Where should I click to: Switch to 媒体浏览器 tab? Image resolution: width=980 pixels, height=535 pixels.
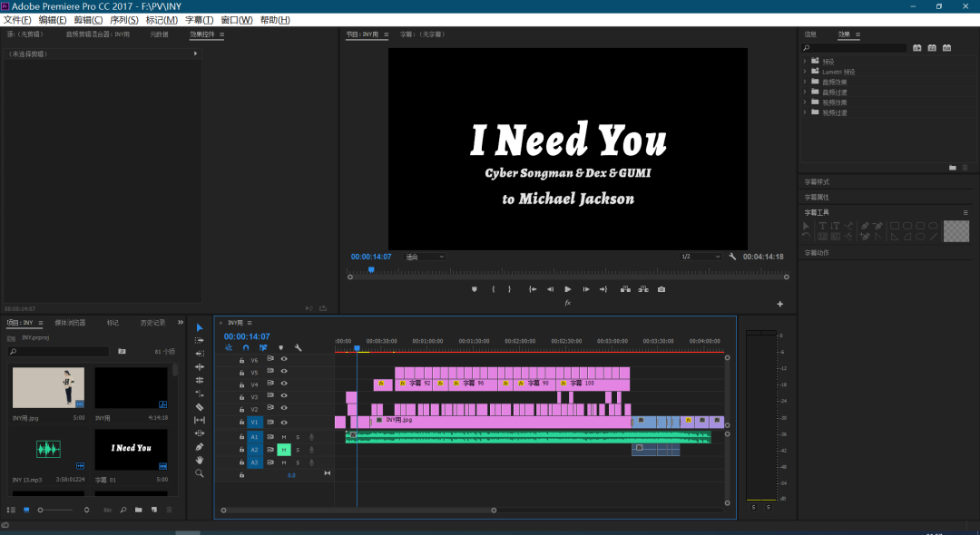pyautogui.click(x=70, y=323)
